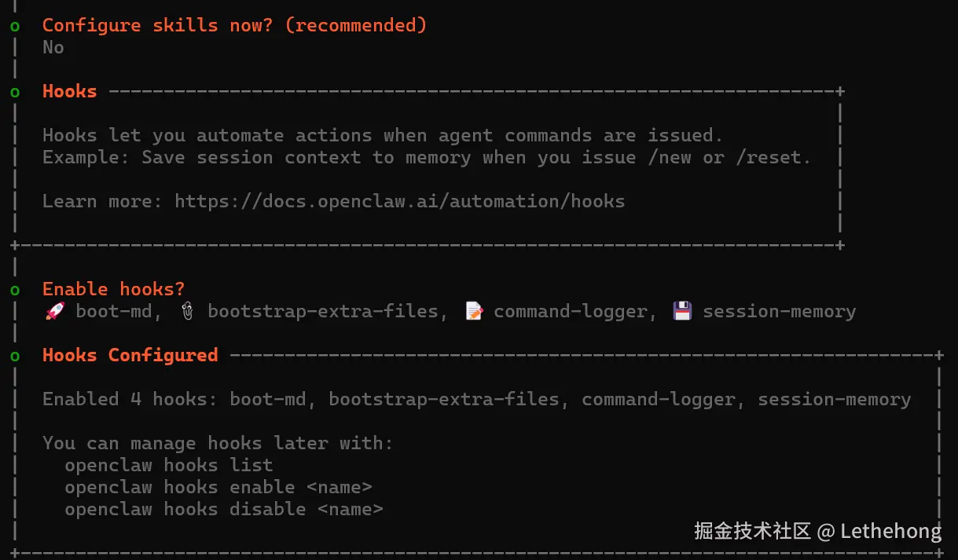The image size is (958, 560).
Task: Open the docs.openclaw.ai automation hooks link
Action: 399,201
